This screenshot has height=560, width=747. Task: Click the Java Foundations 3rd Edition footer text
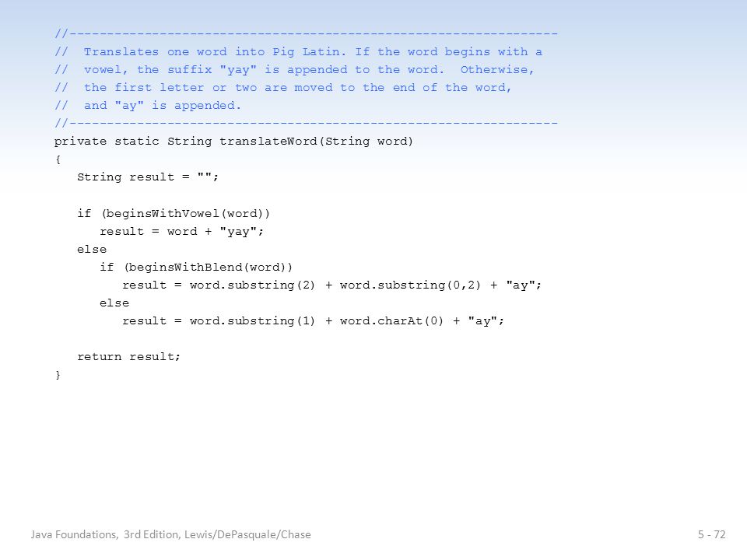[171, 535]
